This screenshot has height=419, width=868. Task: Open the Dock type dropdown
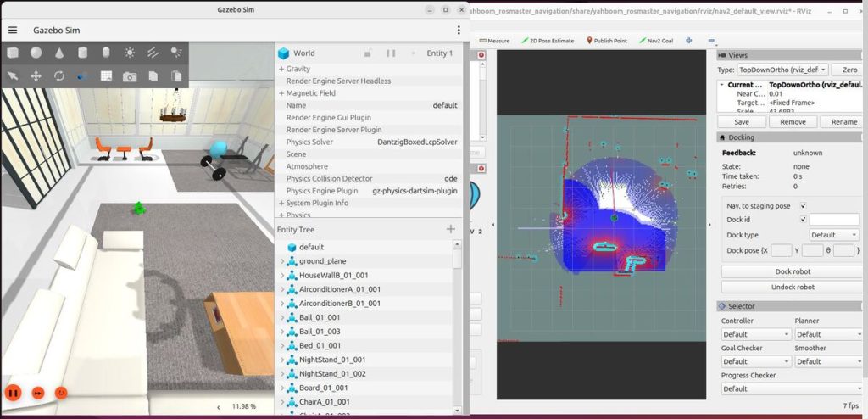(x=834, y=235)
